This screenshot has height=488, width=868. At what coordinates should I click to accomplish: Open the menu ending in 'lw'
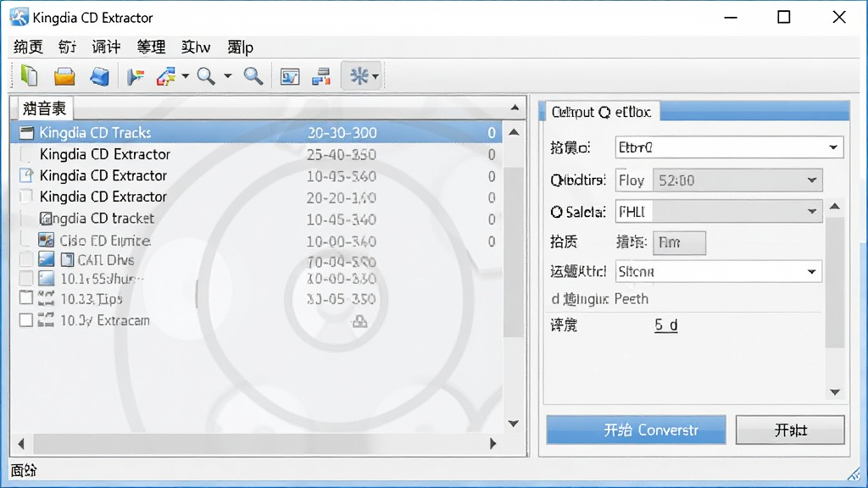click(x=196, y=47)
